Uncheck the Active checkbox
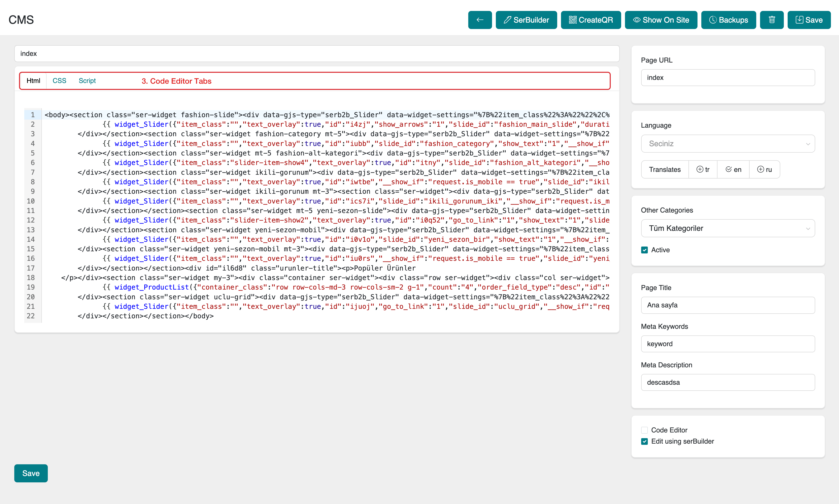Screen dimensions: 839x504 point(644,250)
